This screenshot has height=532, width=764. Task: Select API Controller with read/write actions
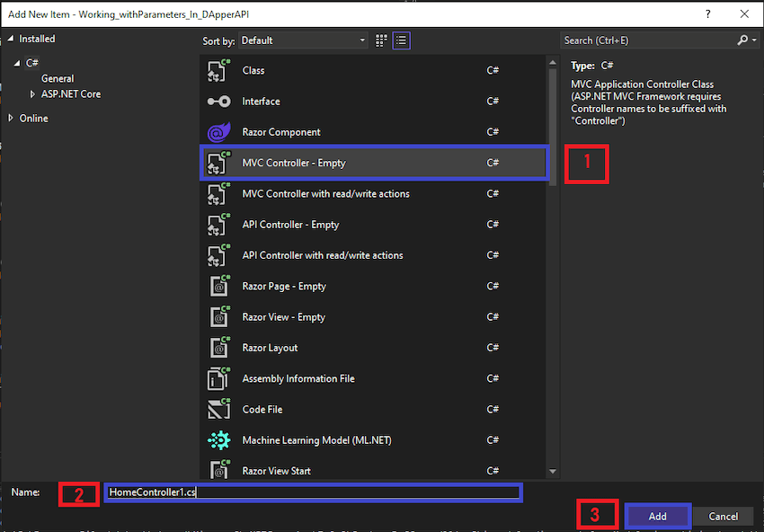[373, 255]
